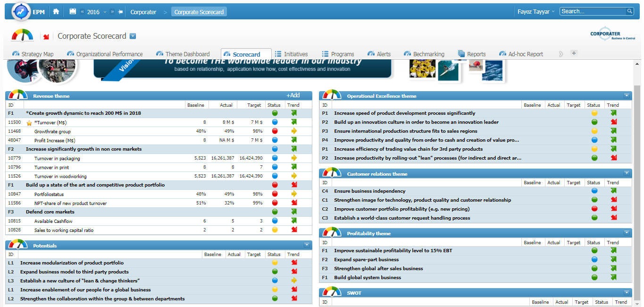
Task: Switch to the Alerts tab
Action: pos(379,54)
